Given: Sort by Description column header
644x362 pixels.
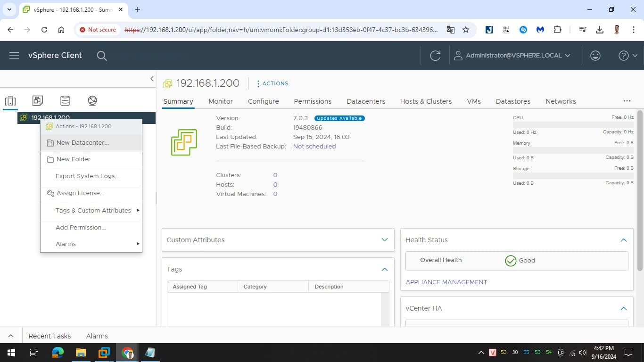Looking at the screenshot, I should pos(349,287).
